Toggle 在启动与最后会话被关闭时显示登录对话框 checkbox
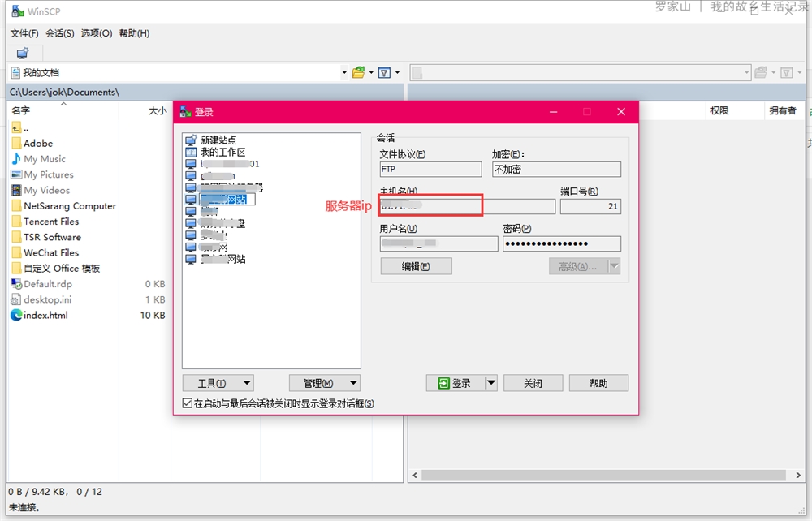 tap(188, 403)
